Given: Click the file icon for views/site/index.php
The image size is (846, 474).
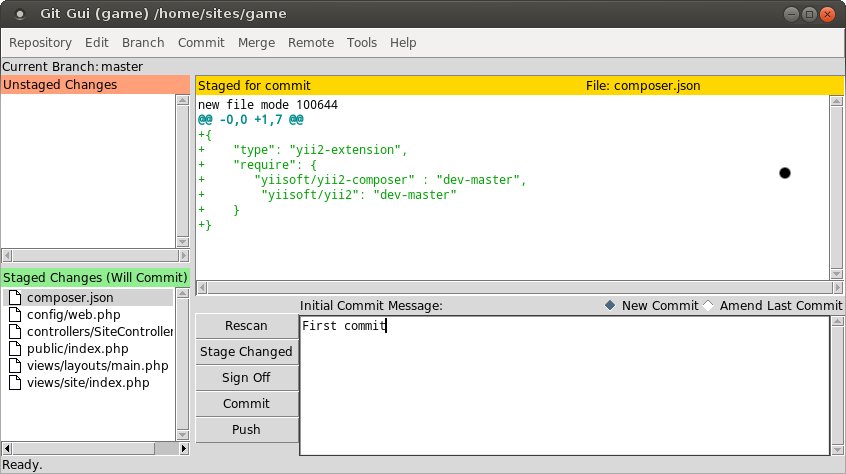Looking at the screenshot, I should [x=15, y=383].
